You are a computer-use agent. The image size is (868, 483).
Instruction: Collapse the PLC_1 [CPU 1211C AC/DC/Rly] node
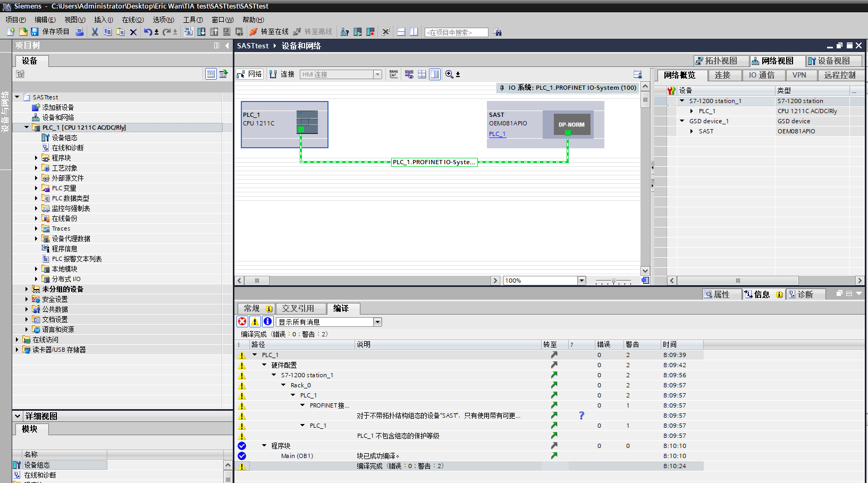(27, 128)
